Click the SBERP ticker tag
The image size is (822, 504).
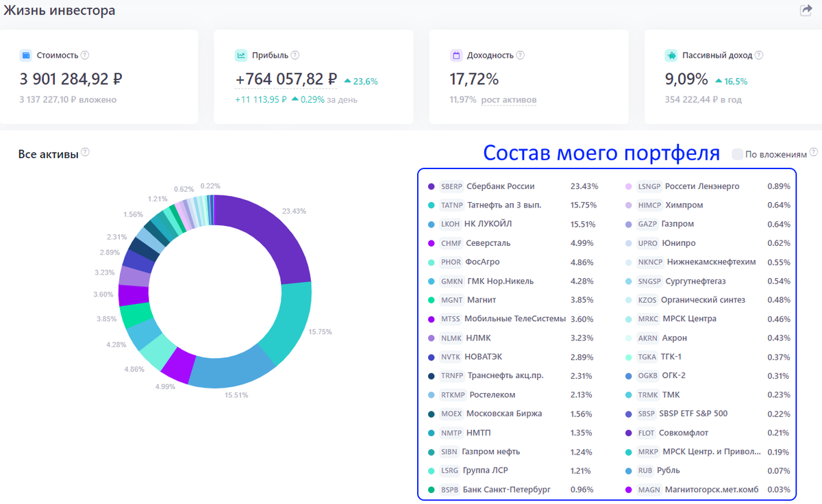point(452,186)
